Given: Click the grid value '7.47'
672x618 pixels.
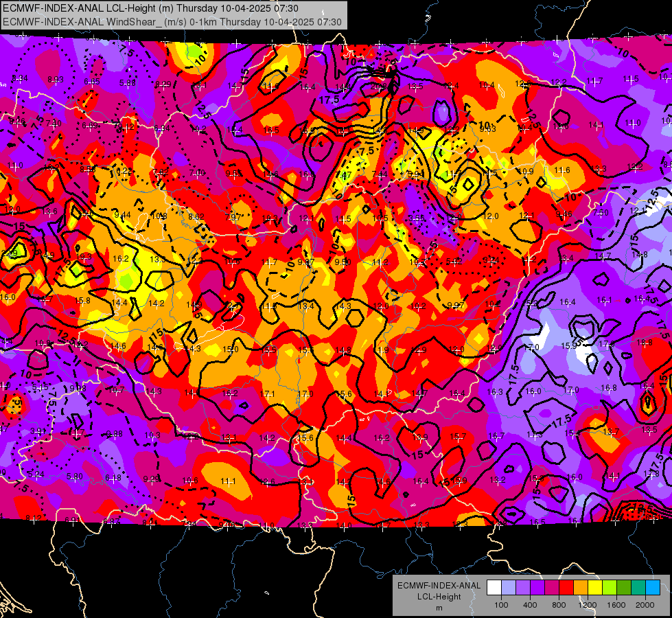Looking at the screenshot, I should (x=344, y=174).
